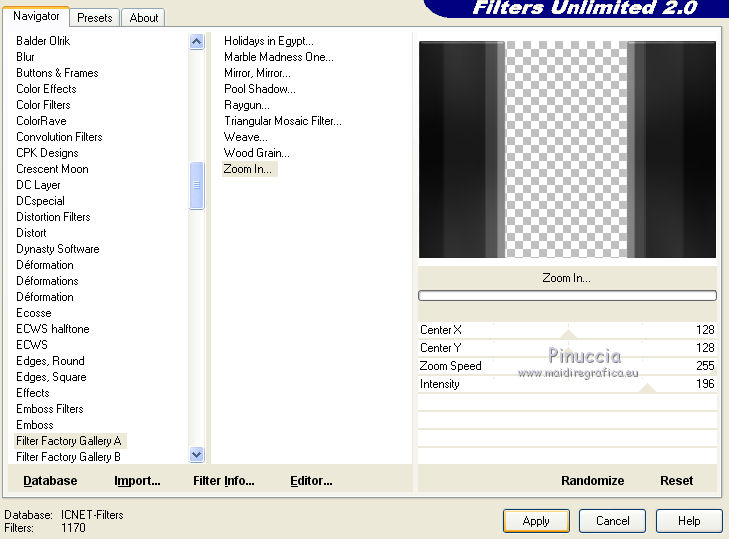Select the Distort category

coord(31,233)
